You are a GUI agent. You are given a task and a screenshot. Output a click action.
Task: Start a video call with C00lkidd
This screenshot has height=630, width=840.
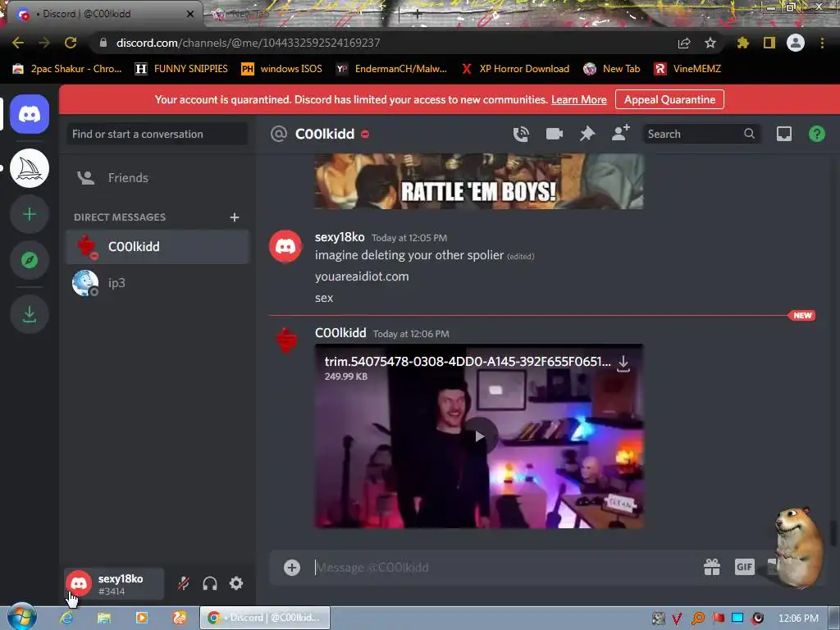pos(554,134)
